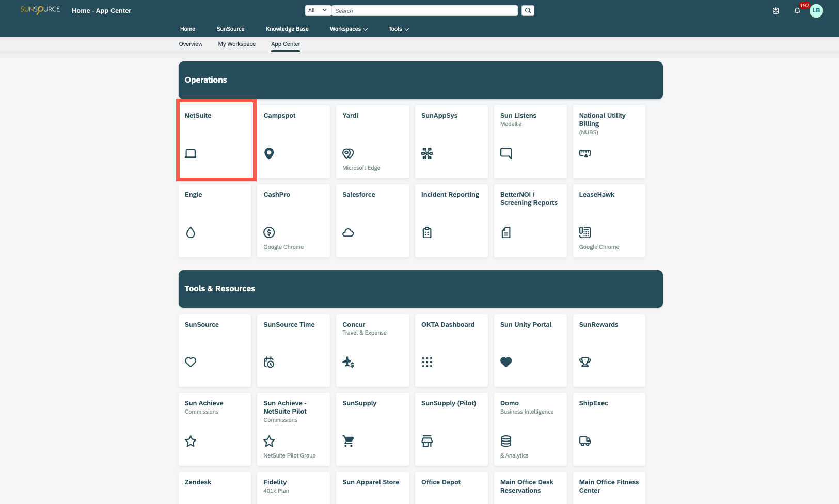The image size is (839, 504).
Task: Click the Sun Achieve Commissions star icon
Action: click(x=191, y=441)
